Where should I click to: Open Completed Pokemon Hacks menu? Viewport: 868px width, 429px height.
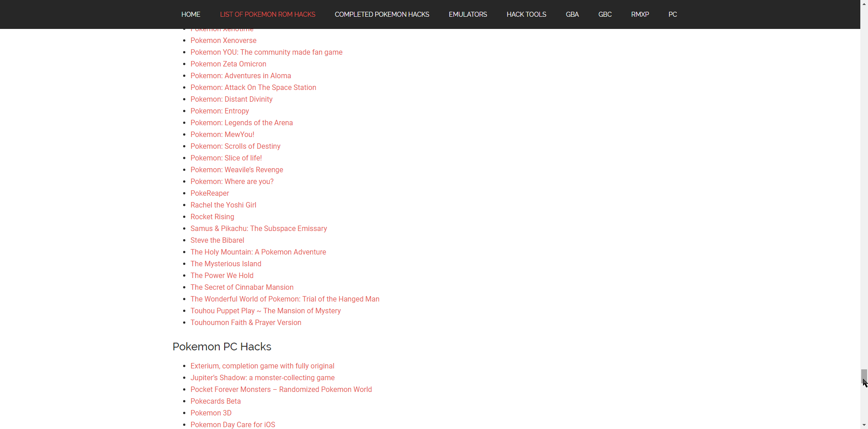coord(382,14)
